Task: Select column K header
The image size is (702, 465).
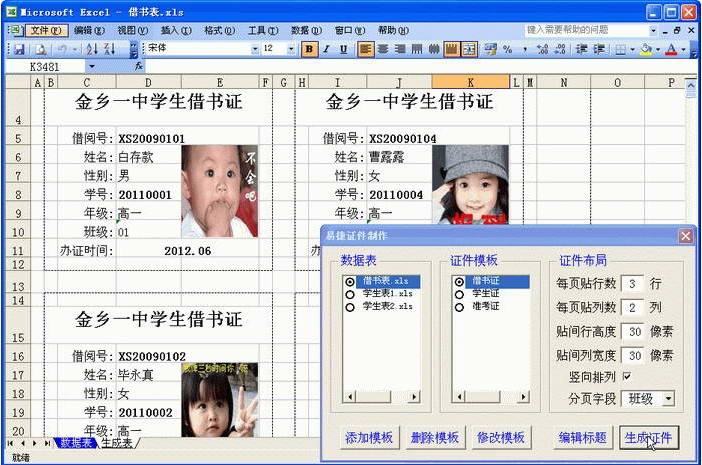Action: (x=471, y=82)
